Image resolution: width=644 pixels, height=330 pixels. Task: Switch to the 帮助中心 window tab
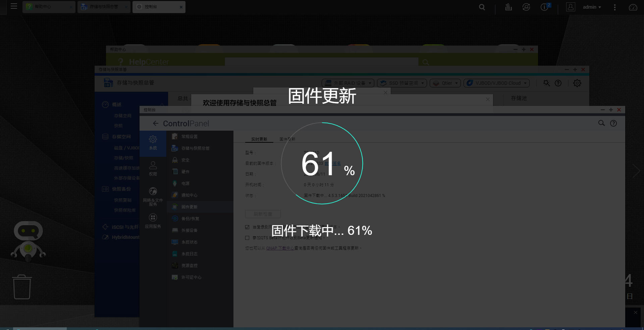point(45,7)
